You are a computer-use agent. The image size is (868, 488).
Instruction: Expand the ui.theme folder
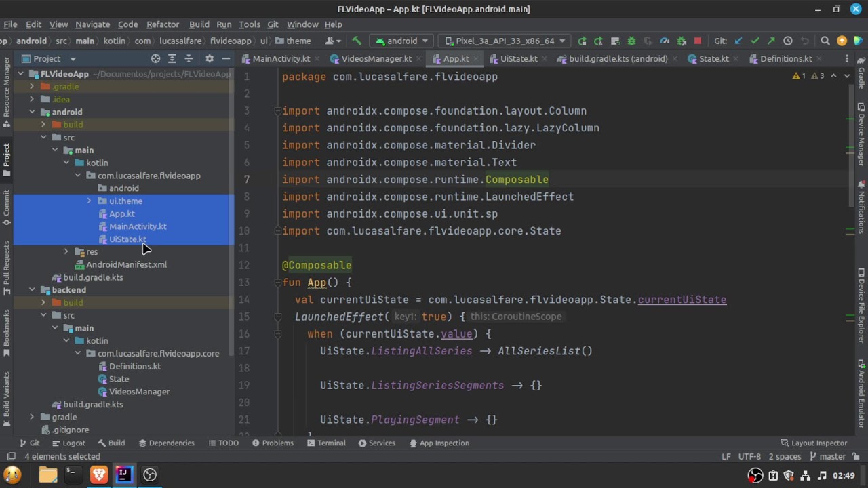pos(89,201)
